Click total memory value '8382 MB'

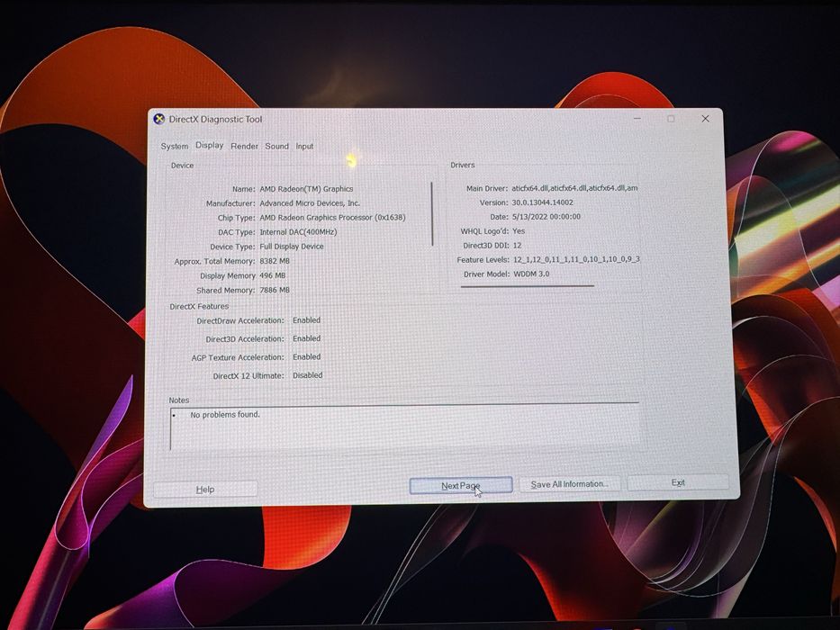(275, 261)
